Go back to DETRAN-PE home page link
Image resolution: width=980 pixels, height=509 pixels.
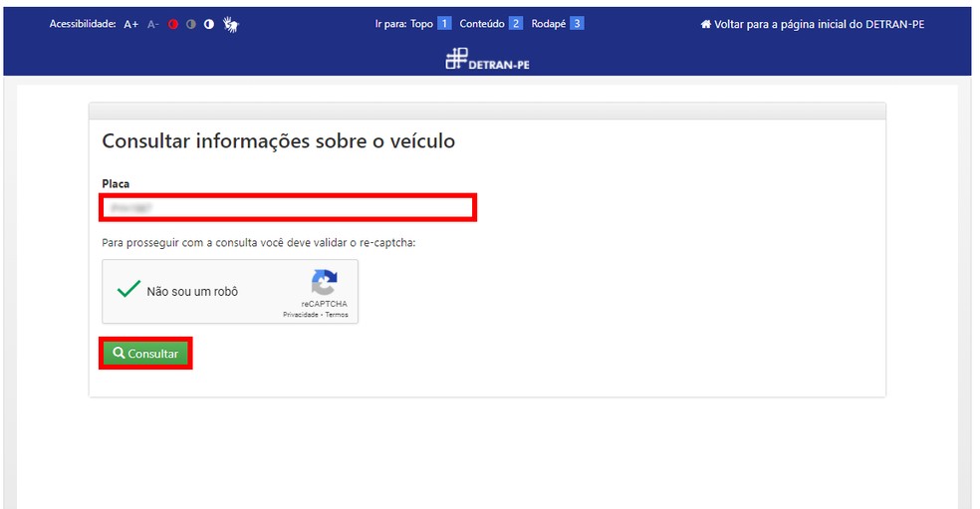pyautogui.click(x=812, y=24)
